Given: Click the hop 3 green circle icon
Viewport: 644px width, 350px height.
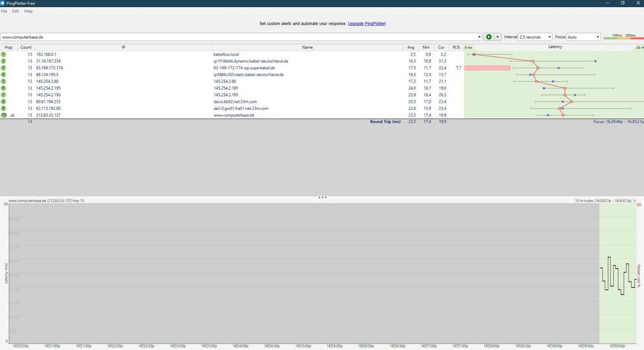Looking at the screenshot, I should (x=3, y=68).
